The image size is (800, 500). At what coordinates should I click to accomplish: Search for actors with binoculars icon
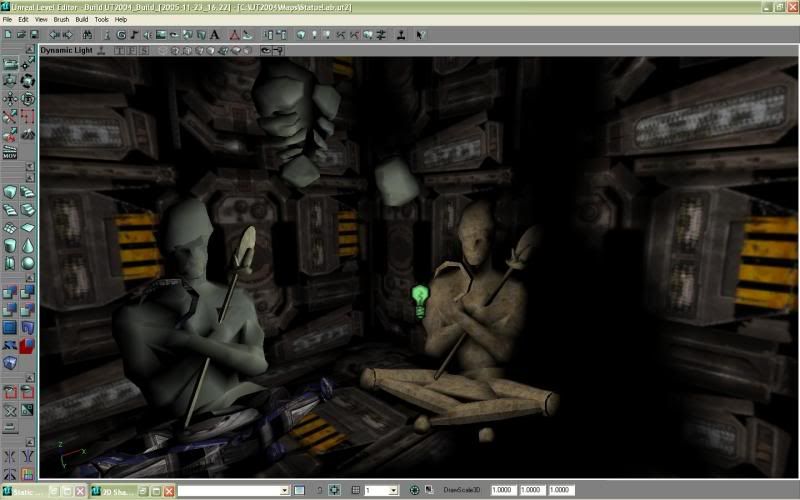point(87,35)
